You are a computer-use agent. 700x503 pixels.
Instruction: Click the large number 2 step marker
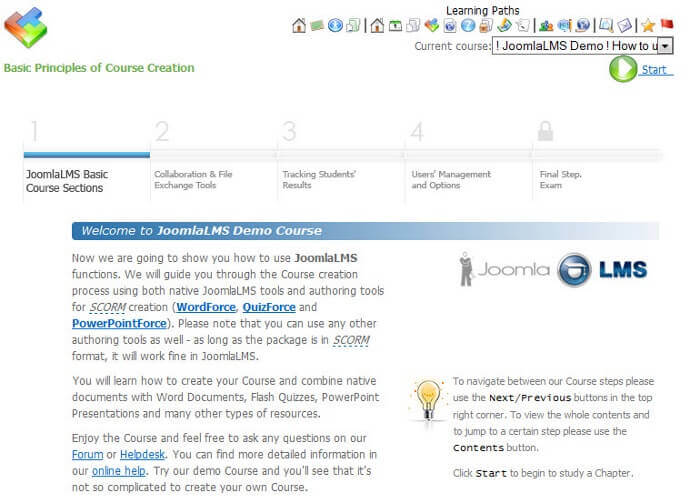[x=162, y=131]
